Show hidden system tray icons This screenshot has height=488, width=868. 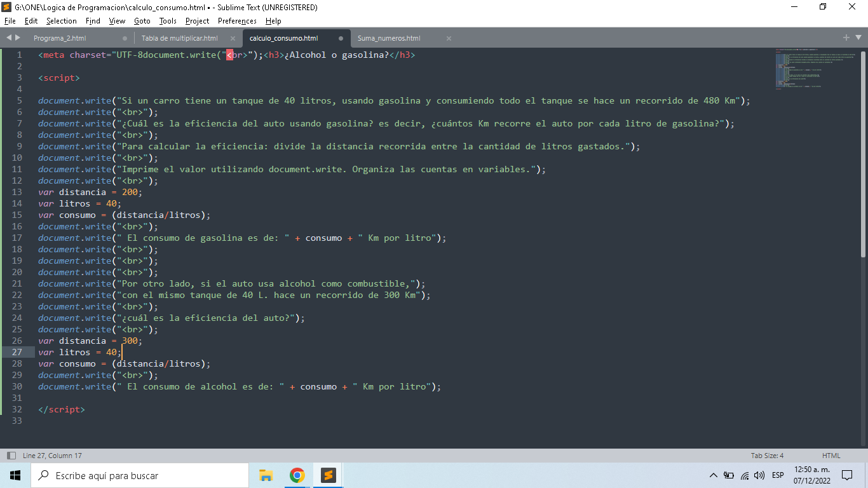(x=713, y=475)
